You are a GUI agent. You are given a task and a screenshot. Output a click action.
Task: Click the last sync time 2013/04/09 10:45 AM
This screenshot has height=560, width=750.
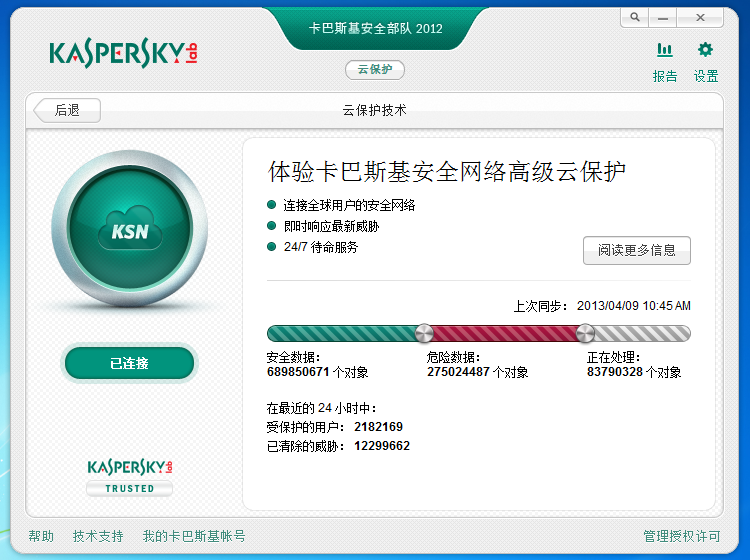pos(634,306)
